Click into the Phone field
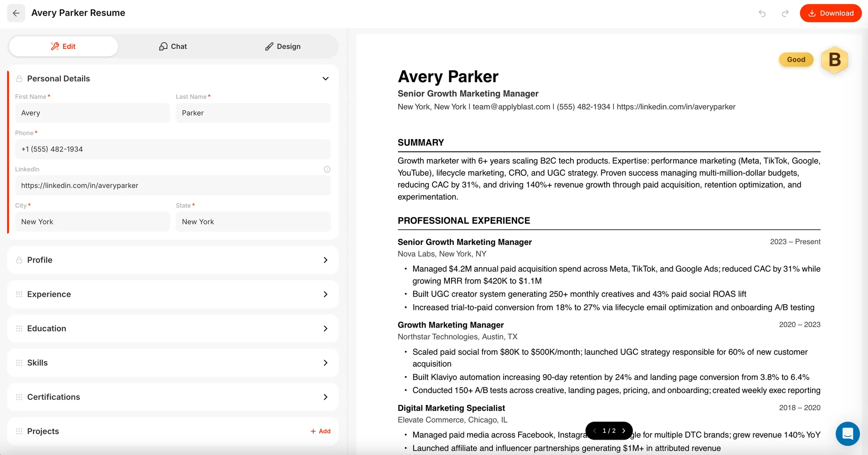This screenshot has width=868, height=455. (x=173, y=149)
